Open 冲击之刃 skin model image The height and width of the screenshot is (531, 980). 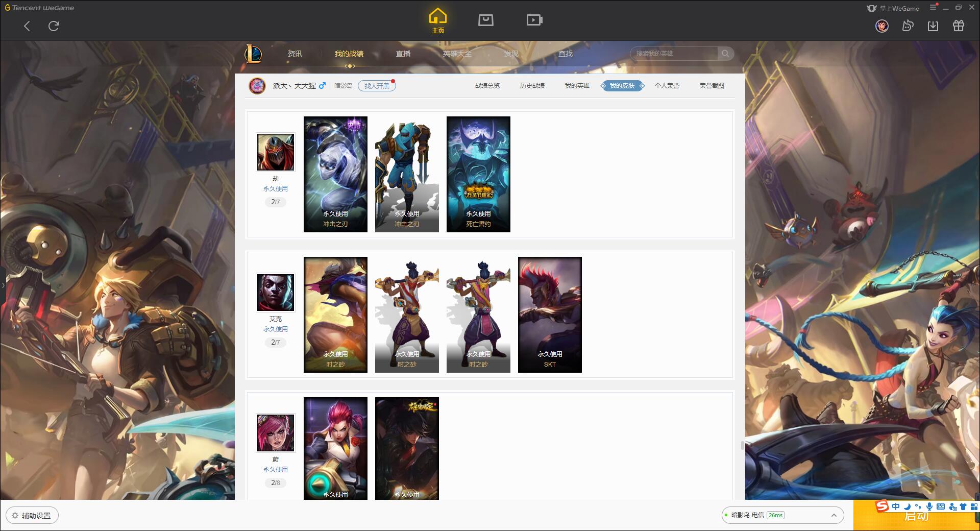407,174
